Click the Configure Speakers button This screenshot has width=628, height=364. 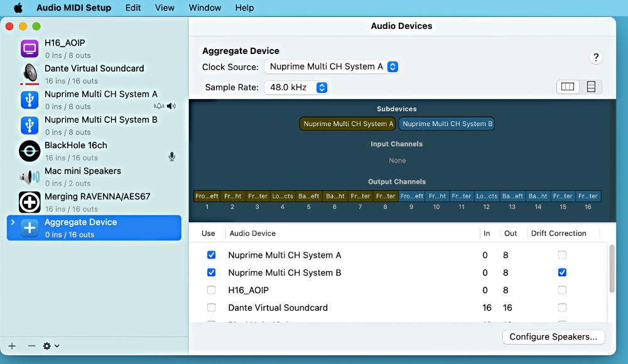(x=553, y=337)
